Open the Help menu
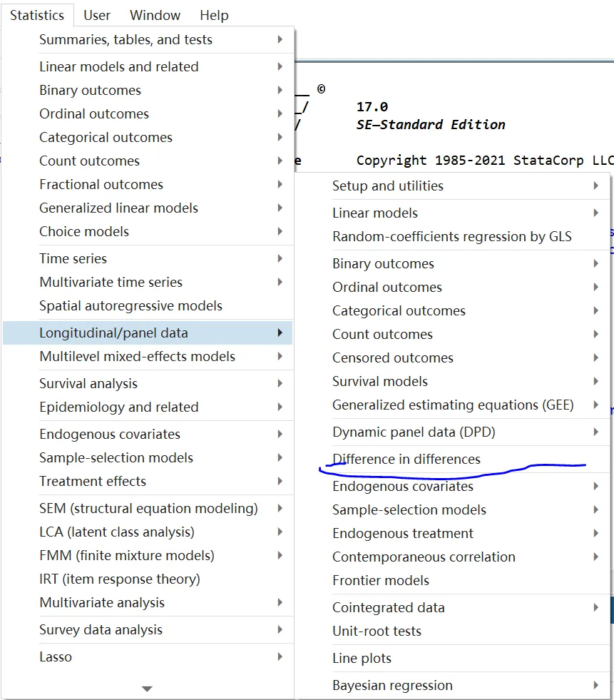 (214, 15)
